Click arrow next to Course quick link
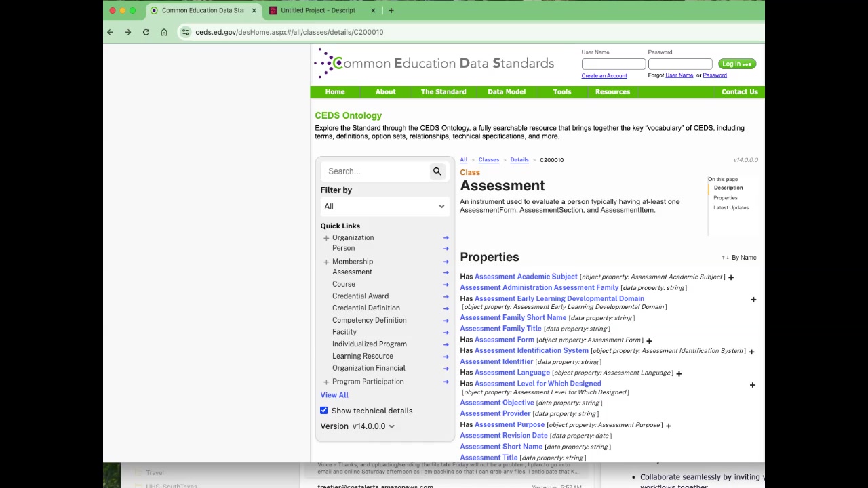 pos(446,284)
